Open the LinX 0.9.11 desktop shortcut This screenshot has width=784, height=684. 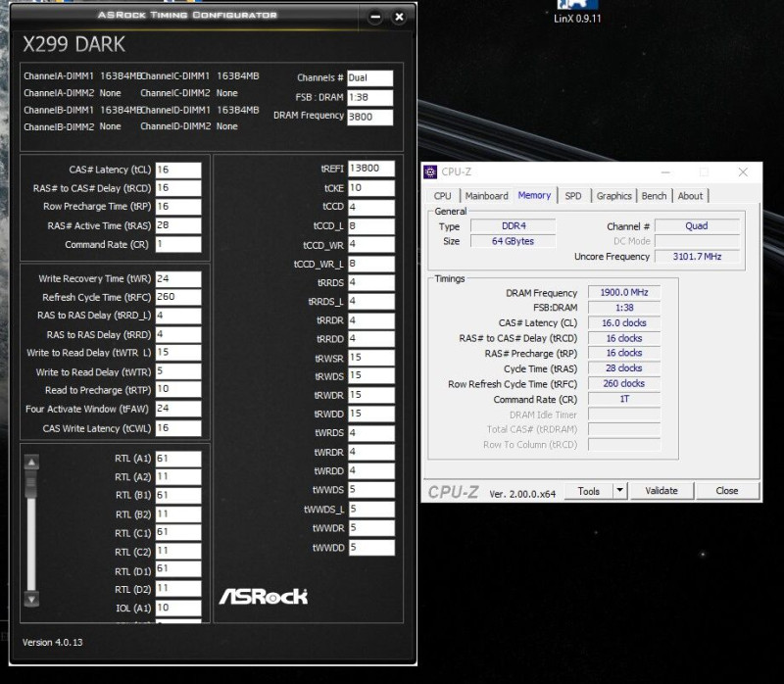pos(577,12)
